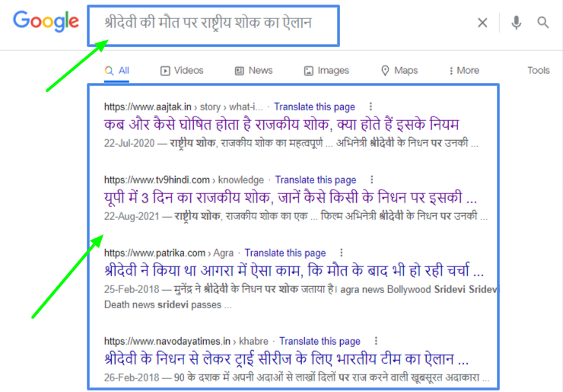Click the Google logo
This screenshot has width=563, height=392.
pos(46,22)
